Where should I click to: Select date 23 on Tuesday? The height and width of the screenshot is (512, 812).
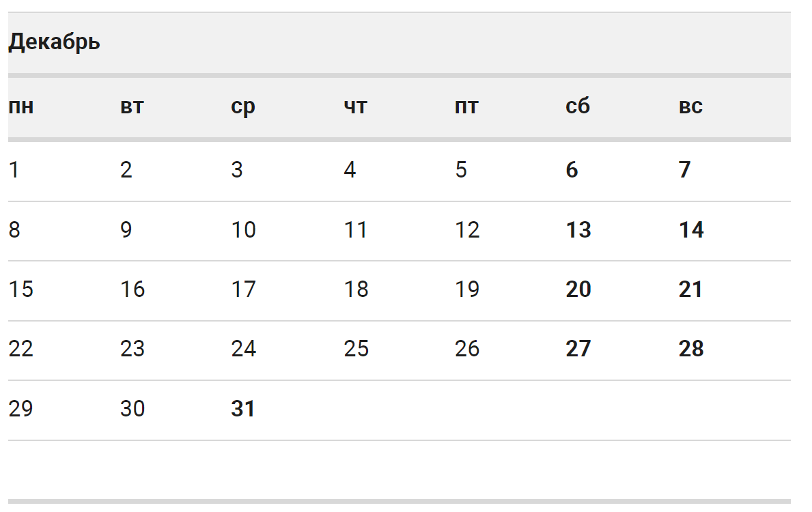(132, 350)
